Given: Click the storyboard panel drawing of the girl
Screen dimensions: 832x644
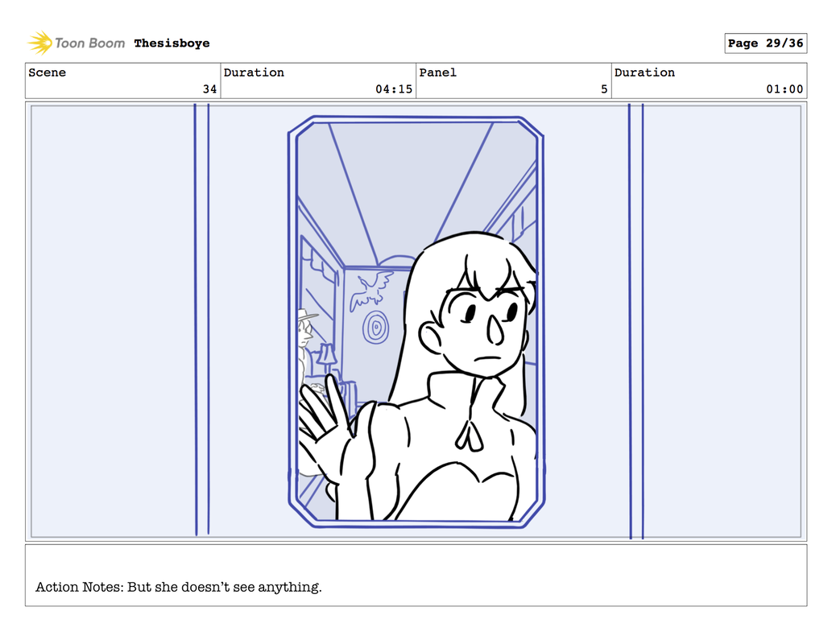Looking at the screenshot, I should [416, 321].
